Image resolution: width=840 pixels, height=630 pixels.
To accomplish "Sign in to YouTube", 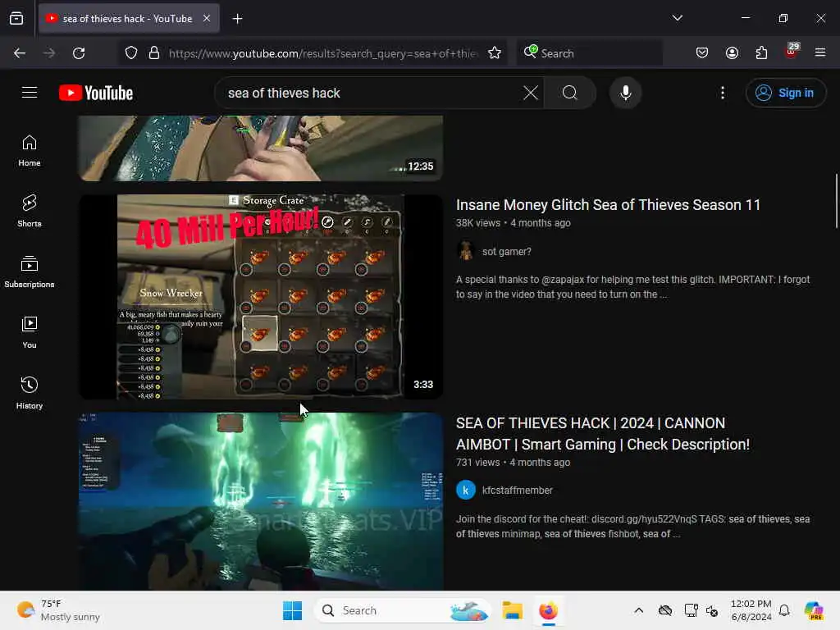I will coord(786,93).
